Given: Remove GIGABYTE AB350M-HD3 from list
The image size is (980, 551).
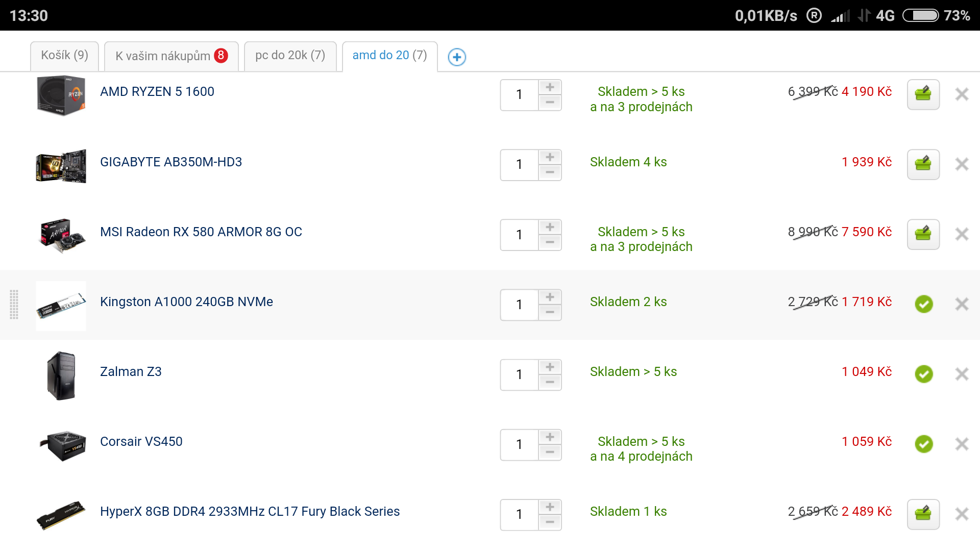Looking at the screenshot, I should coord(962,164).
